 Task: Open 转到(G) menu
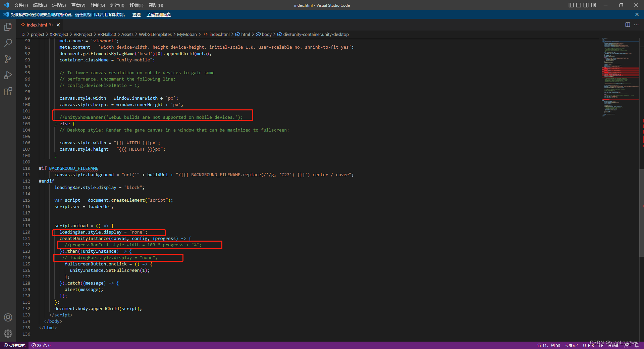point(98,5)
